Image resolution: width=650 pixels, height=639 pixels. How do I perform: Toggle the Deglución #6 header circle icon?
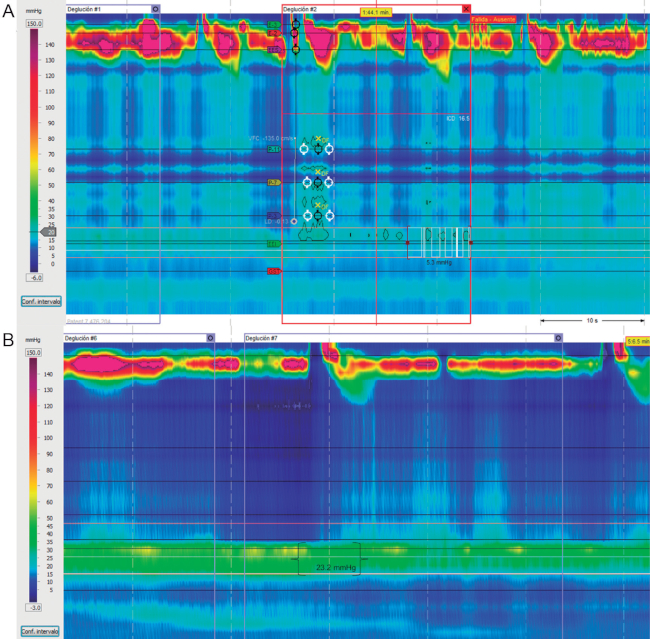pyautogui.click(x=210, y=338)
